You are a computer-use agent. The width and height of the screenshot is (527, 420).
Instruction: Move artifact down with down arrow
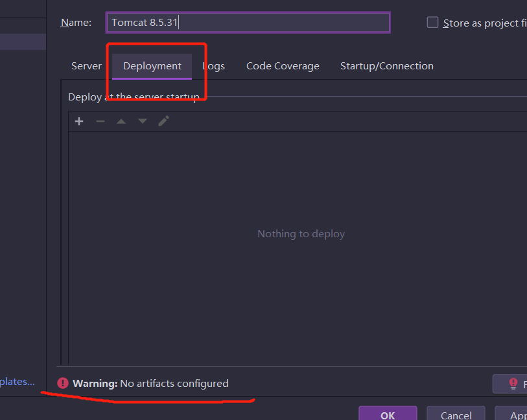pos(143,121)
